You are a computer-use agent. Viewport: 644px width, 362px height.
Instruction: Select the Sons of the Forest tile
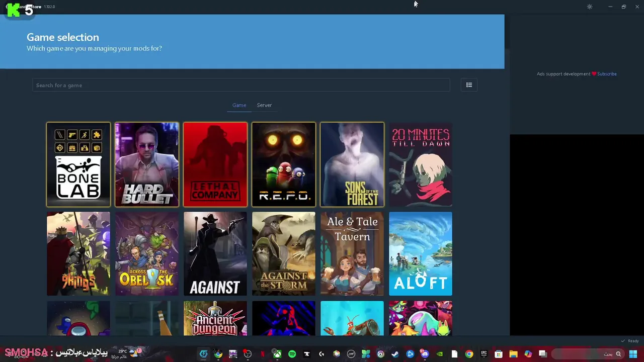coord(352,164)
